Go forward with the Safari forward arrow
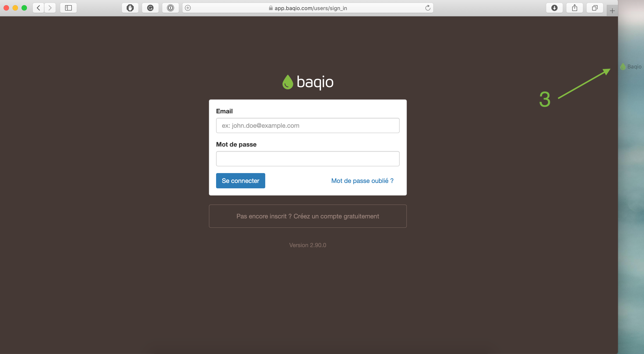The height and width of the screenshot is (354, 644). click(x=50, y=8)
